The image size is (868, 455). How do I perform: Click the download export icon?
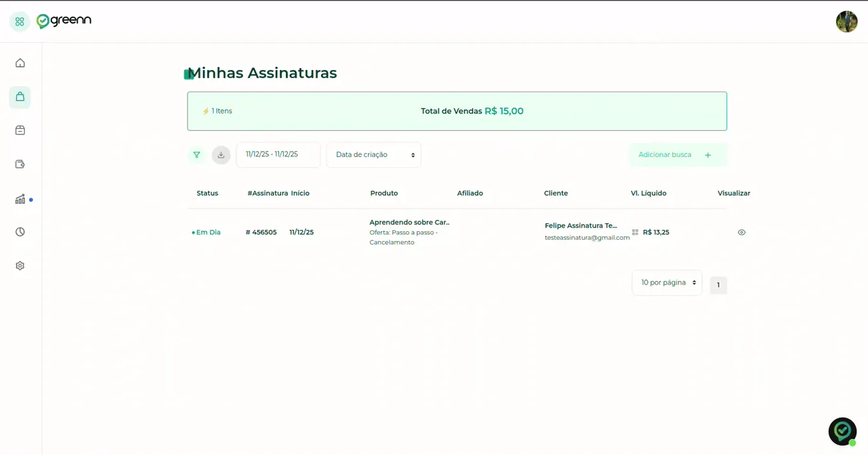[x=221, y=155]
